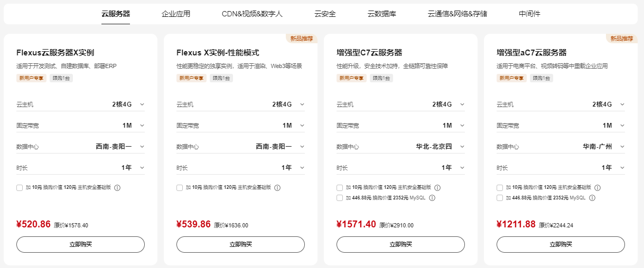Viewport: 644px width, 268px height.
Task: Open info tooltip for C7 MySQL add-on
Action: (x=432, y=198)
